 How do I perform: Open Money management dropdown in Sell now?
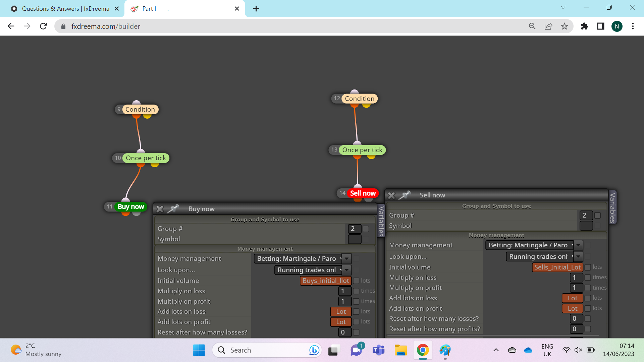[x=534, y=245]
